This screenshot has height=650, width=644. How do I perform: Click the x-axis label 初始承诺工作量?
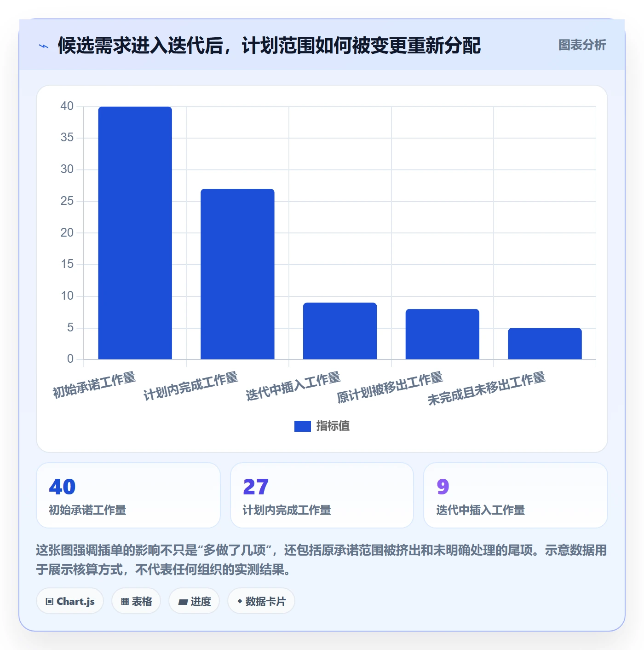coord(94,385)
